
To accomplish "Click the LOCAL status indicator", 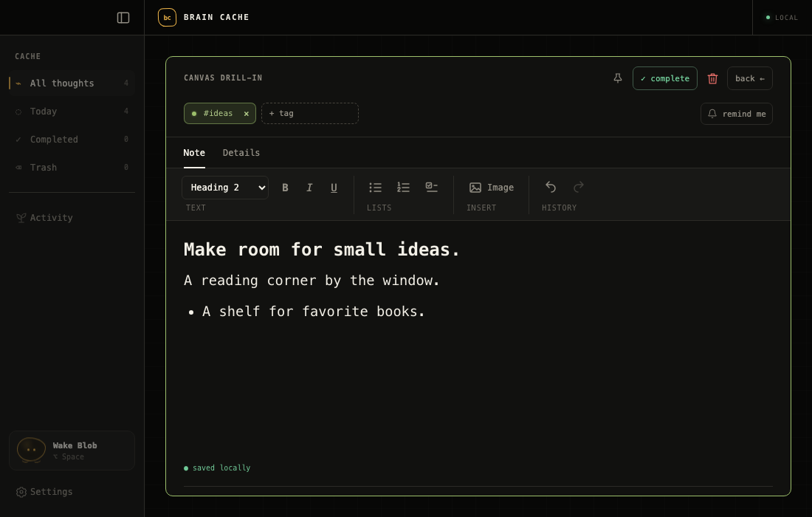I will click(x=782, y=18).
